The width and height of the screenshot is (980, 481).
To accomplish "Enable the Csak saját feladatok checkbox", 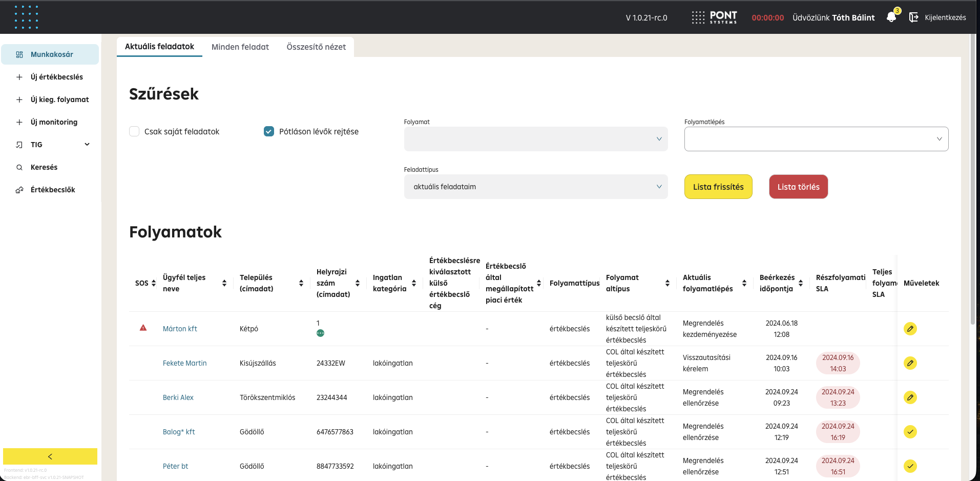I will tap(134, 131).
